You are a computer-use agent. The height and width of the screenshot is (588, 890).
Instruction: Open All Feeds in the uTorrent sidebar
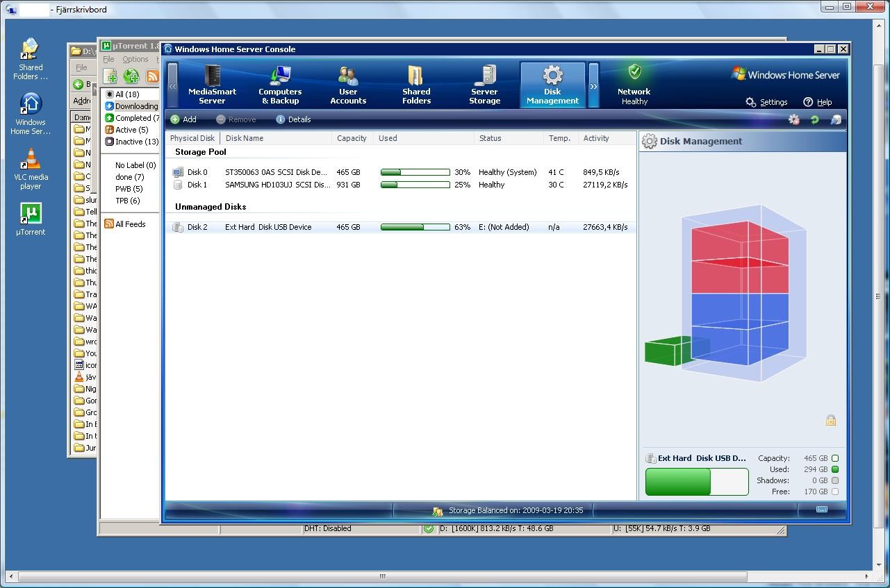(125, 224)
